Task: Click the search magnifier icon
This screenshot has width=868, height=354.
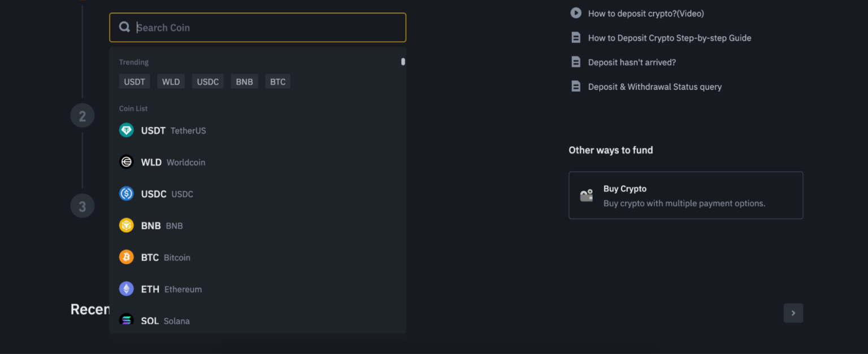Action: click(x=124, y=27)
